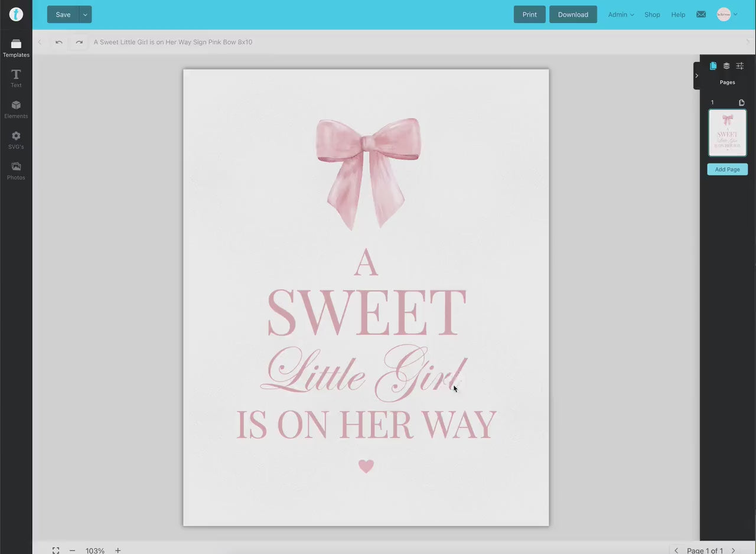Zoom in with the plus button
The image size is (756, 554).
click(x=118, y=550)
